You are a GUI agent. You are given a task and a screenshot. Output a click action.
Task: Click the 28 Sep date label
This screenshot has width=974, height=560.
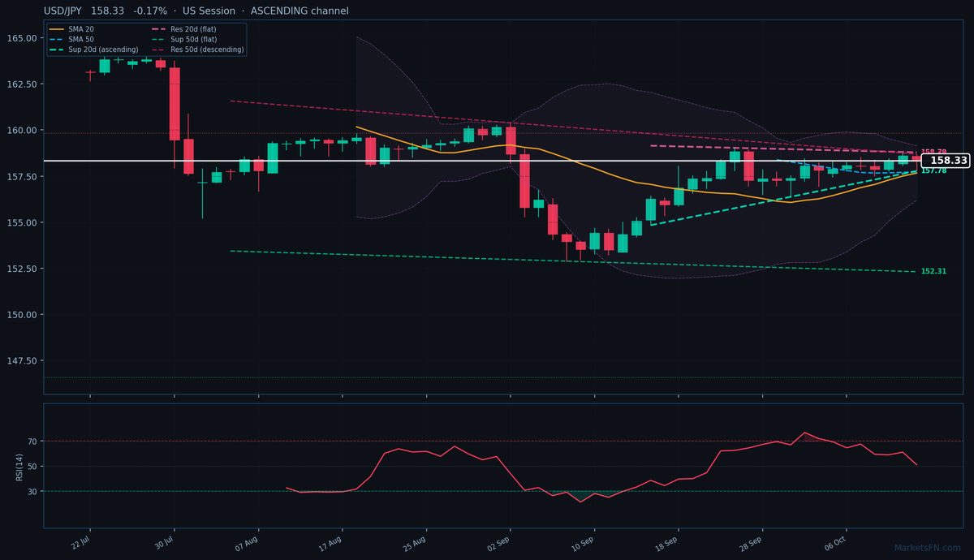point(751,543)
